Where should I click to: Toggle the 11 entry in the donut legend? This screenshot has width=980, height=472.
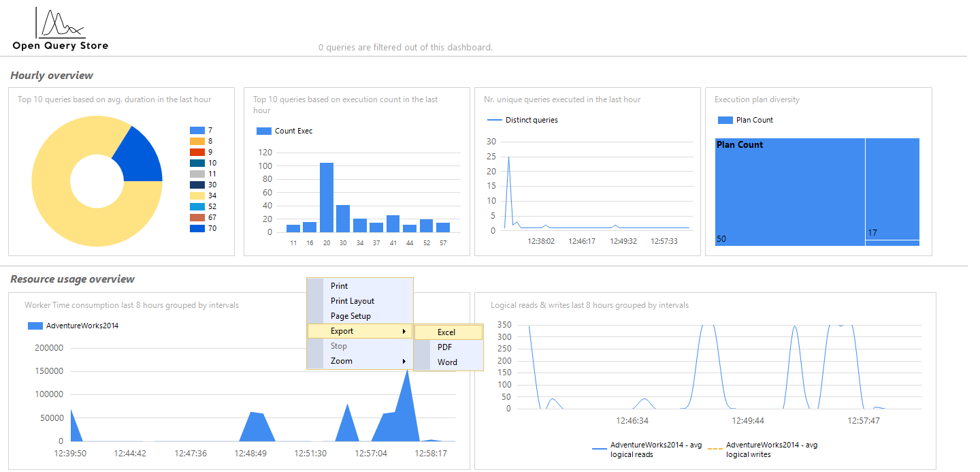[196, 173]
